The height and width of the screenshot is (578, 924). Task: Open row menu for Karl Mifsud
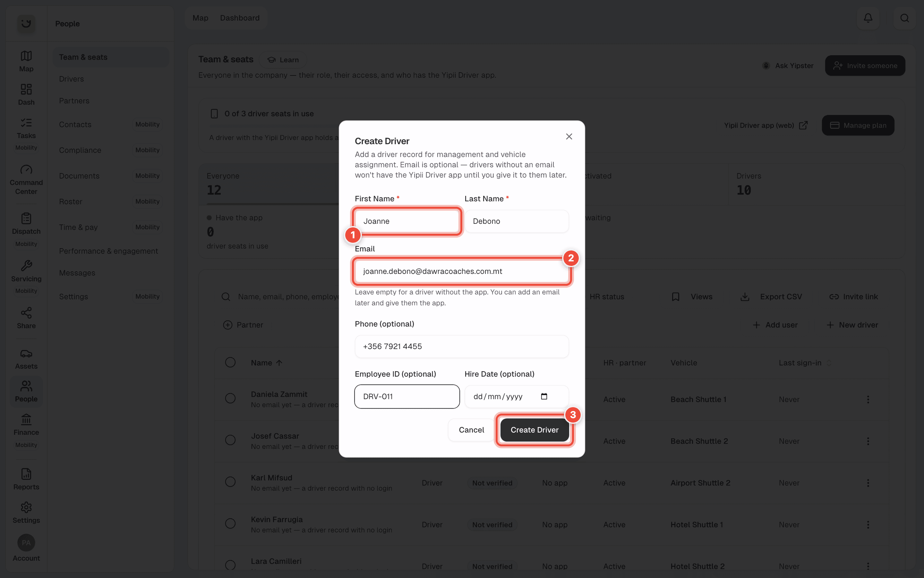(x=868, y=483)
